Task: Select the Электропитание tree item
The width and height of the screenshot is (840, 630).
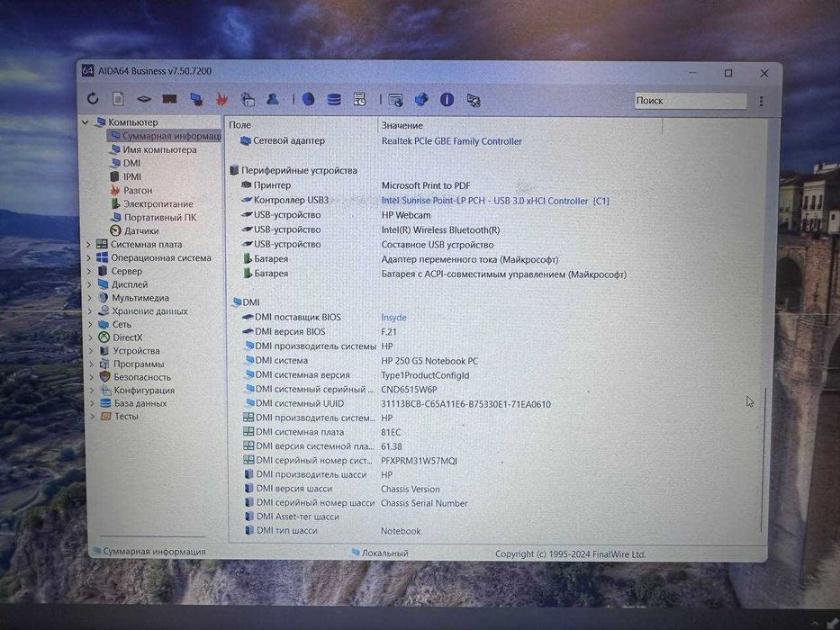Action: pos(152,203)
